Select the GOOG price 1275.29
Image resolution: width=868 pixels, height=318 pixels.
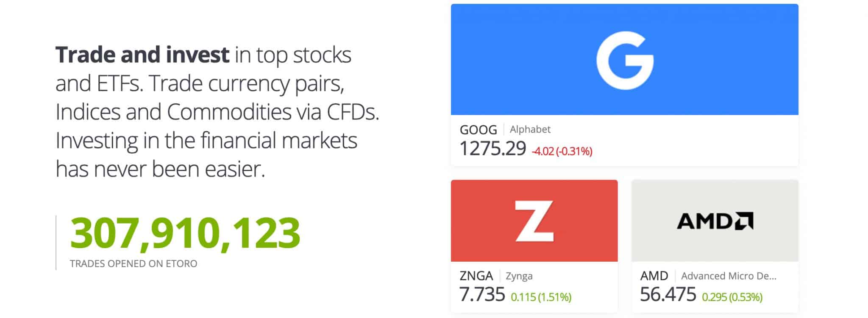[x=492, y=149]
